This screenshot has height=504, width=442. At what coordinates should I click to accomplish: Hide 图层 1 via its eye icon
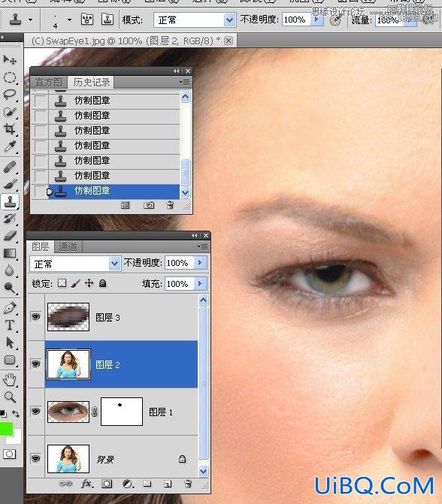pos(36,411)
